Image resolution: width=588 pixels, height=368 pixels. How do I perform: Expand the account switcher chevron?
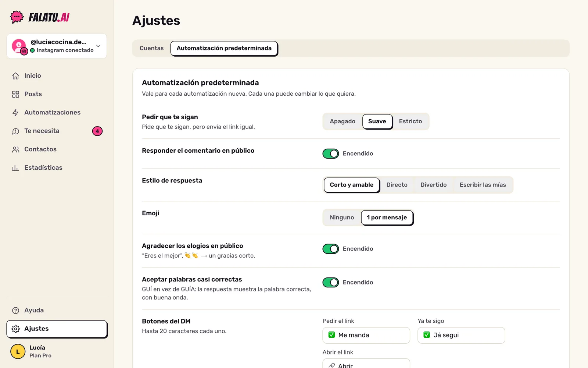tap(98, 46)
